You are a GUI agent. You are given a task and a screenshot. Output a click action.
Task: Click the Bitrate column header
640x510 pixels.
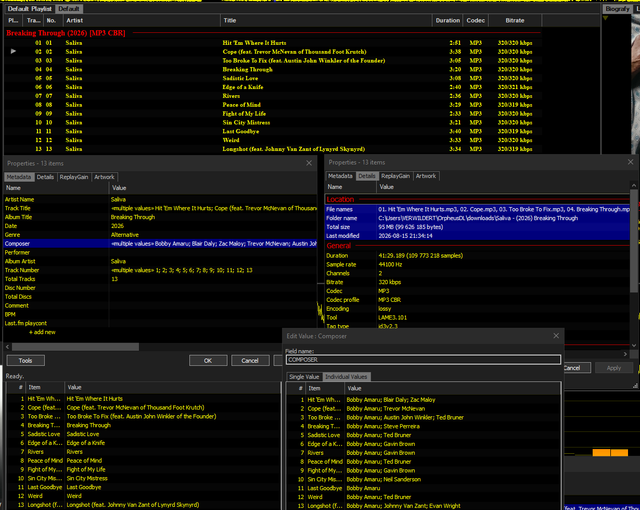pos(515,20)
